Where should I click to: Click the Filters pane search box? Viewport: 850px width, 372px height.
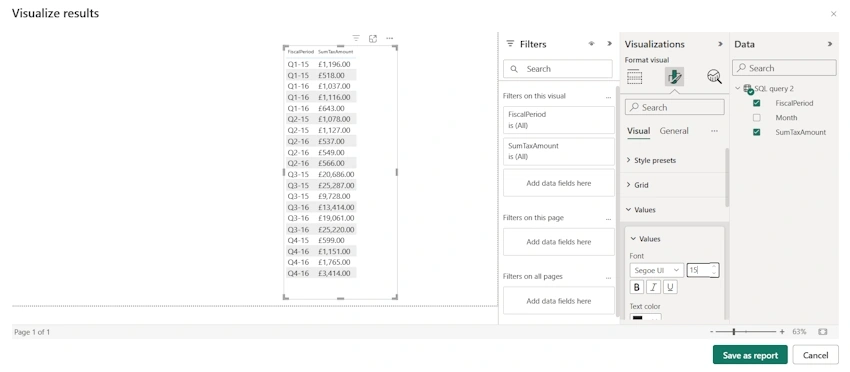(558, 69)
